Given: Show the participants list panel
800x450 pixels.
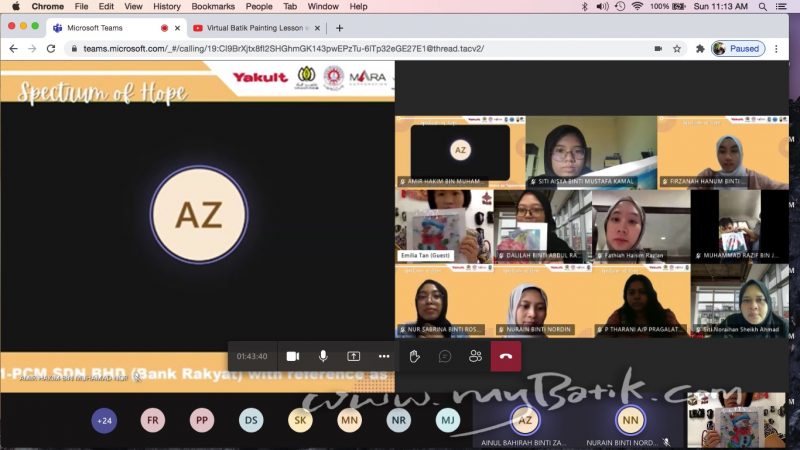Looking at the screenshot, I should point(475,356).
